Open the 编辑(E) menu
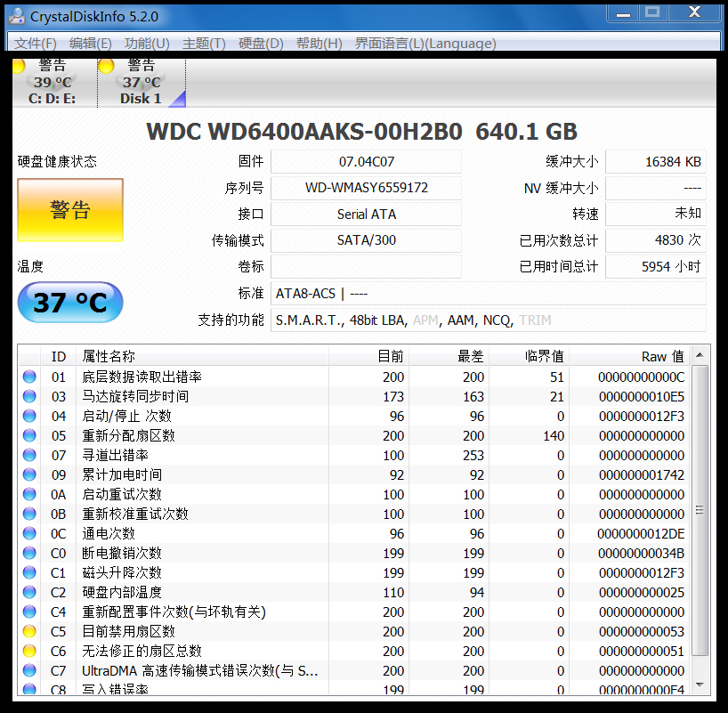This screenshot has width=728, height=713. tap(91, 44)
